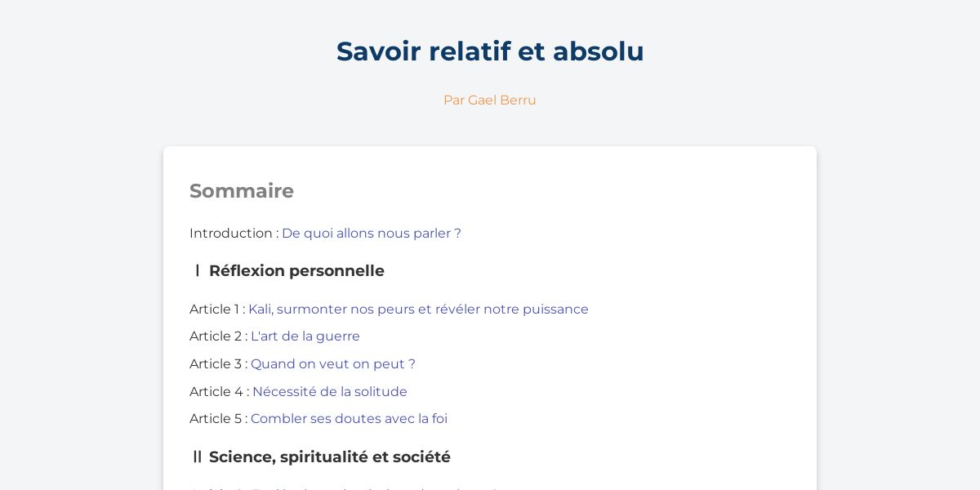980x490 pixels.
Task: Open the Kali, surmonter nos peurs article
Action: (418, 310)
